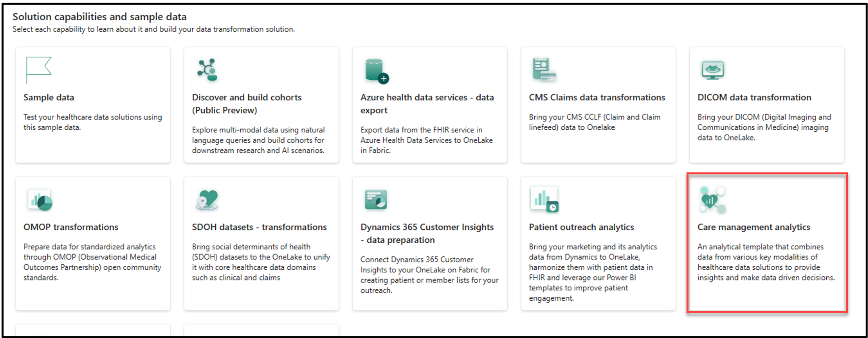This screenshot has height=338, width=868.
Task: Select the DICOM data transformation title
Action: pyautogui.click(x=754, y=98)
